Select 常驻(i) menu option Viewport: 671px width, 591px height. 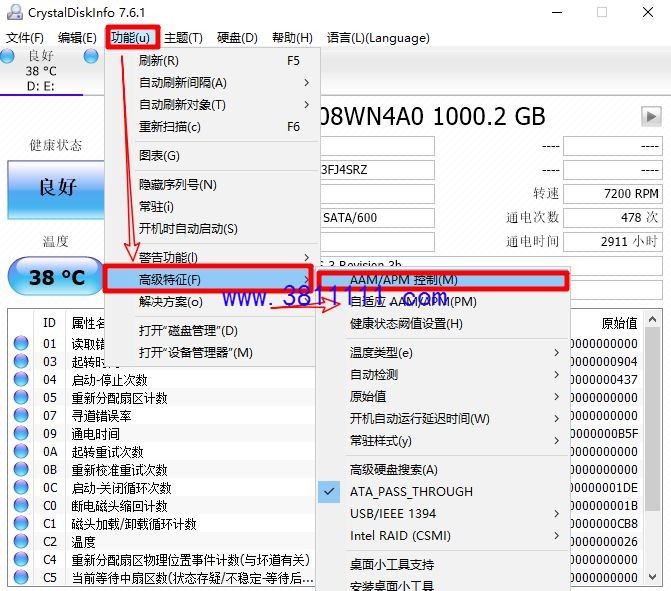coord(213,207)
